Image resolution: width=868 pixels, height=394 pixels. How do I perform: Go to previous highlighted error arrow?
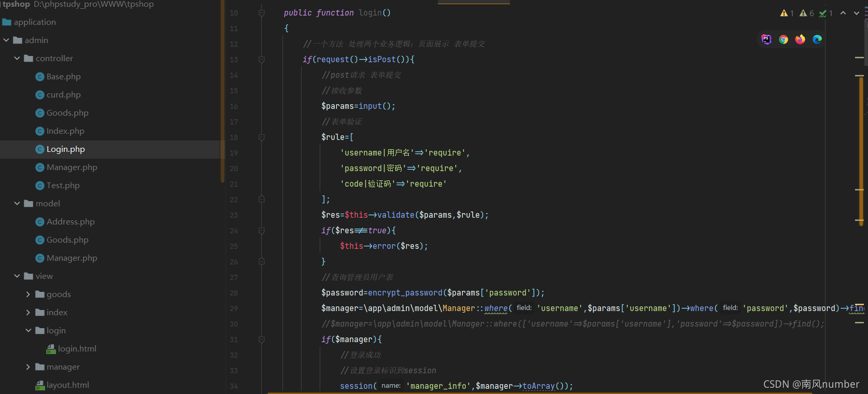843,13
